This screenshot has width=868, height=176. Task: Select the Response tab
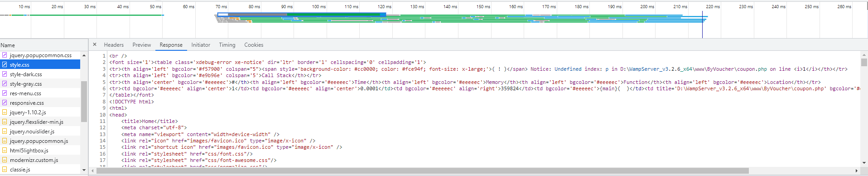(171, 45)
